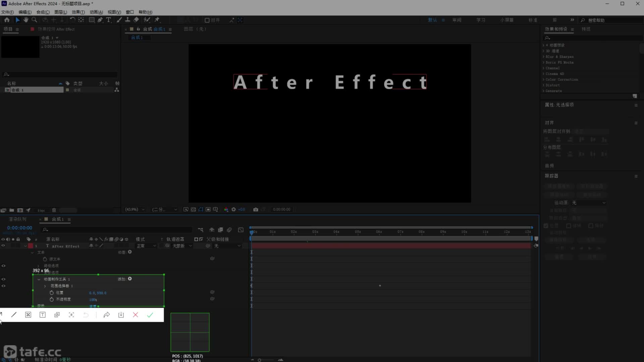Open the 运动源 无 dropdown in tracker

pos(589,203)
